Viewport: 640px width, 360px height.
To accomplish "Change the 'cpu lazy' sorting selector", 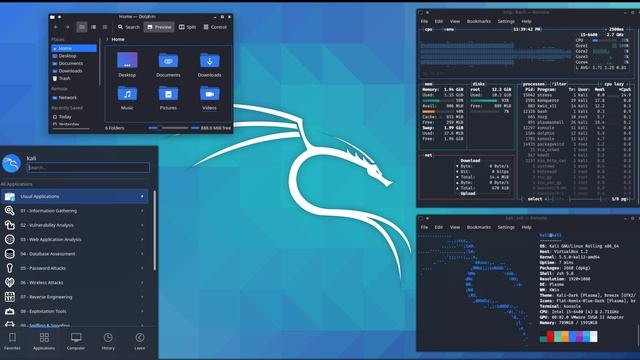I will tap(614, 84).
